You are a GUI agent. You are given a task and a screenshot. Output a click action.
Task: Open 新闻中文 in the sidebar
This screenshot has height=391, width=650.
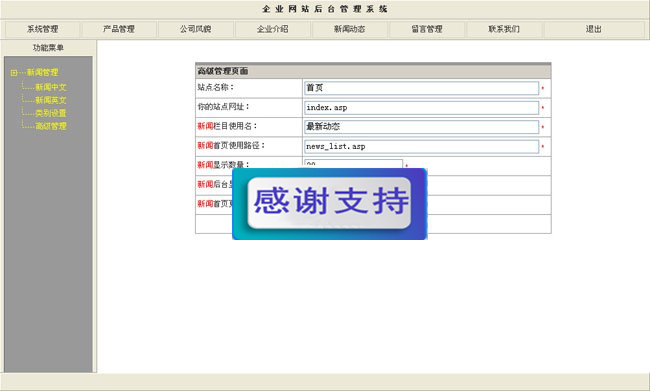[x=51, y=87]
